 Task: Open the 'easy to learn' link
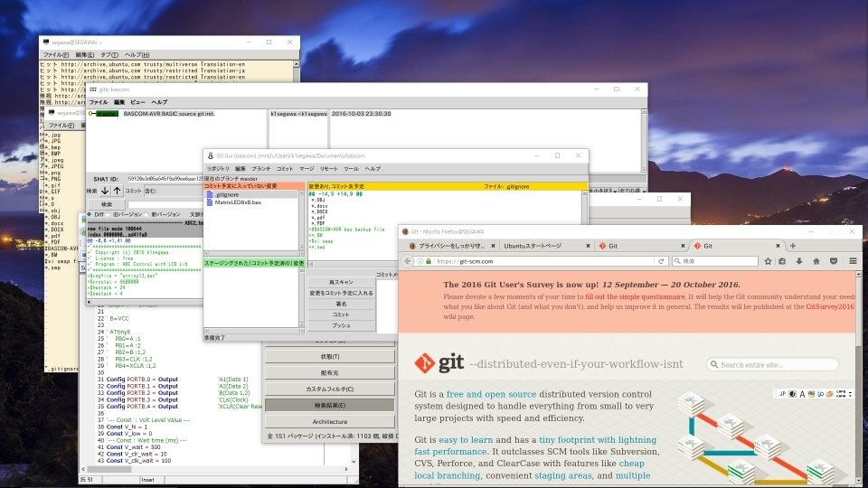click(466, 440)
